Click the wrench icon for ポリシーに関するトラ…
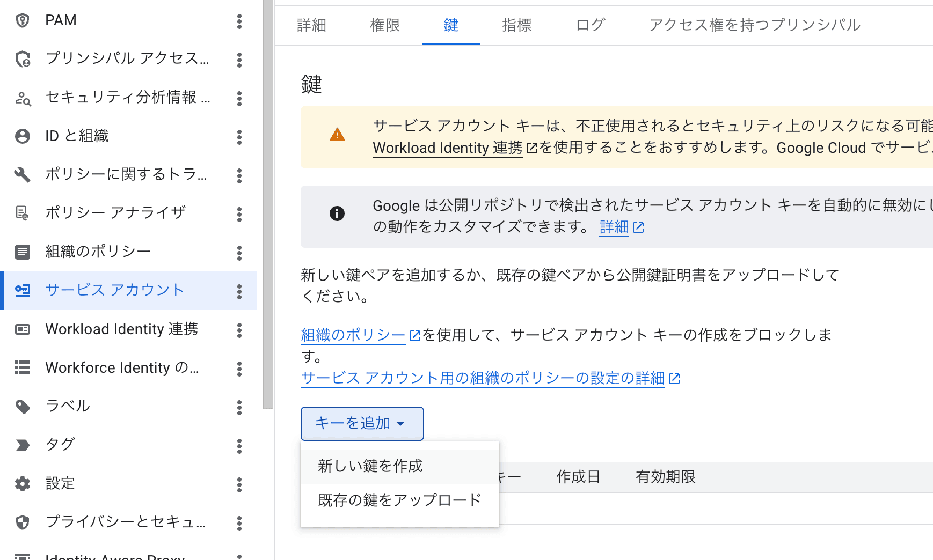The image size is (933, 560). 23,175
